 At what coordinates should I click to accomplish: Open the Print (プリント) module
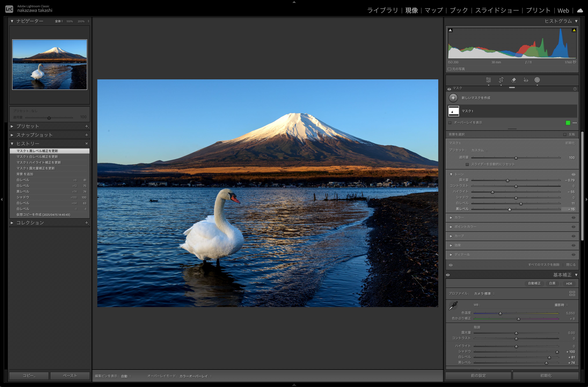point(538,10)
